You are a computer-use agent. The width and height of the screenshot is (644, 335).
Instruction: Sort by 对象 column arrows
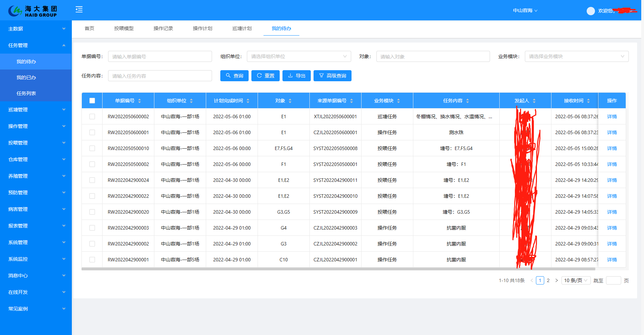(290, 101)
